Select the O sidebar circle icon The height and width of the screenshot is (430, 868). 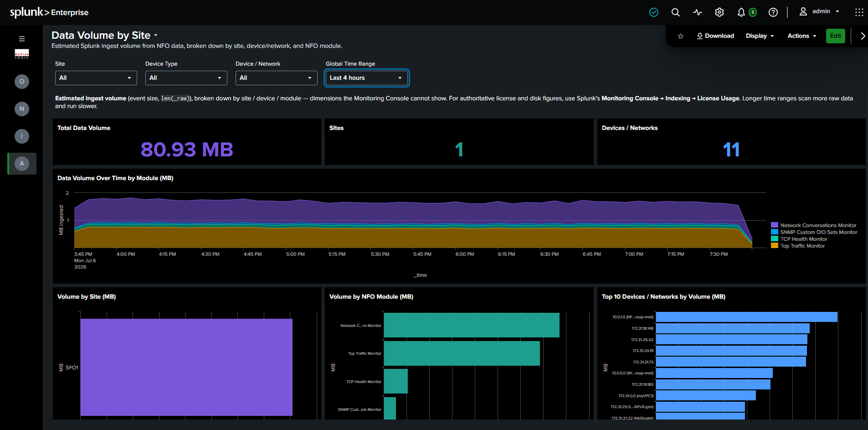click(x=22, y=82)
